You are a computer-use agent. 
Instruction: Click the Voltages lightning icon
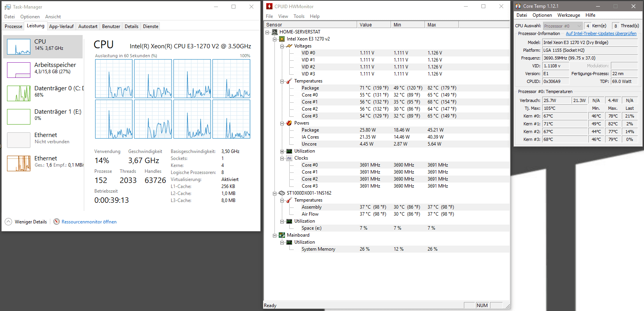coord(289,46)
